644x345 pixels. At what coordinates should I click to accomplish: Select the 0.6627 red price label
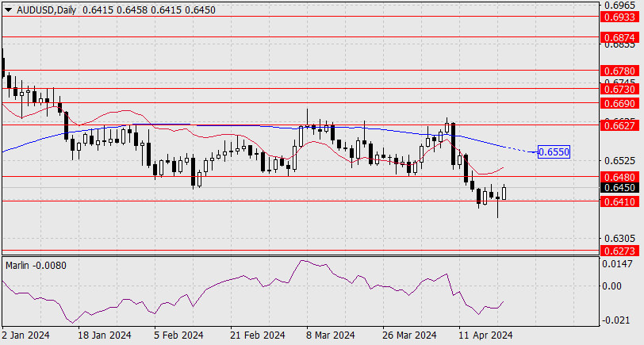point(620,125)
